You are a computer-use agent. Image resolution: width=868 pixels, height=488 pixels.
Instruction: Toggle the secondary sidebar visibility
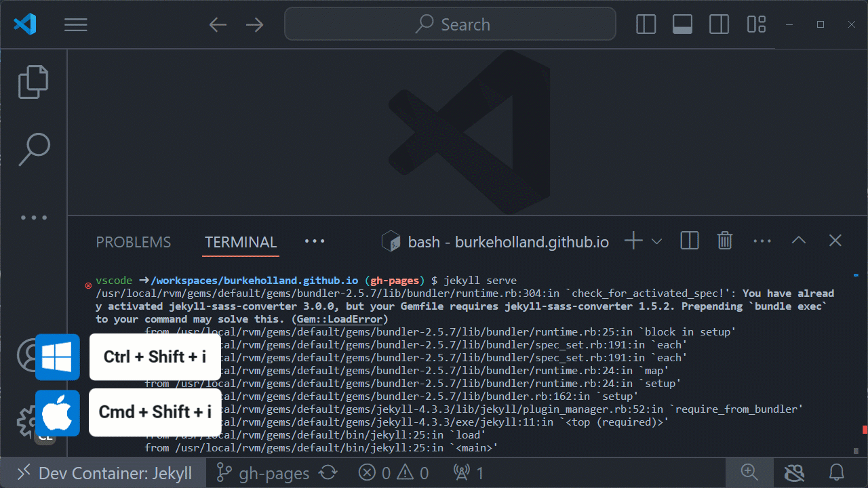tap(719, 24)
